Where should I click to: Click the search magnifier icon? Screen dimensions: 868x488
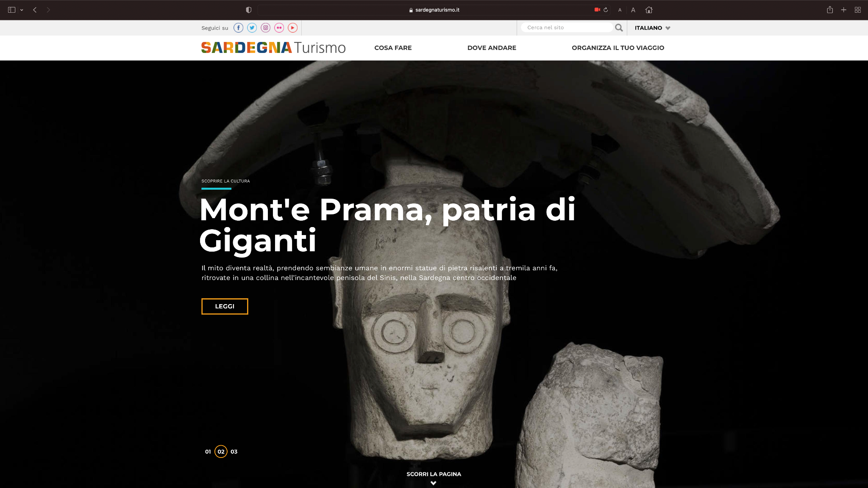pyautogui.click(x=619, y=28)
